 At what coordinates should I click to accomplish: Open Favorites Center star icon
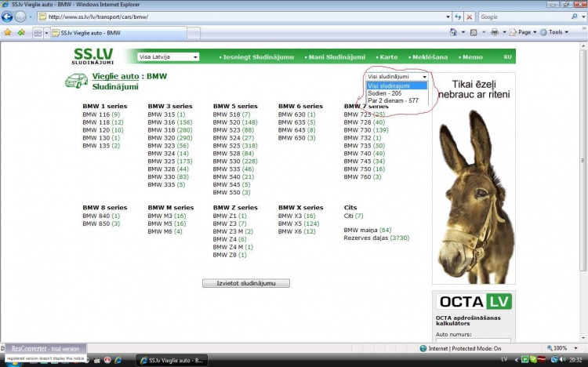click(8, 33)
